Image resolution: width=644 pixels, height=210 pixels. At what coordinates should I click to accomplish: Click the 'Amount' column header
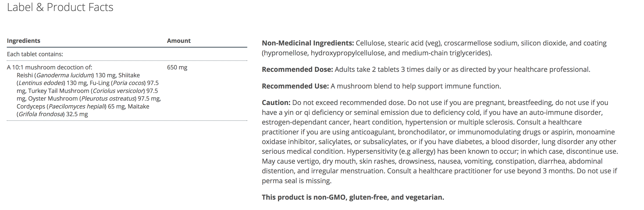pyautogui.click(x=179, y=41)
